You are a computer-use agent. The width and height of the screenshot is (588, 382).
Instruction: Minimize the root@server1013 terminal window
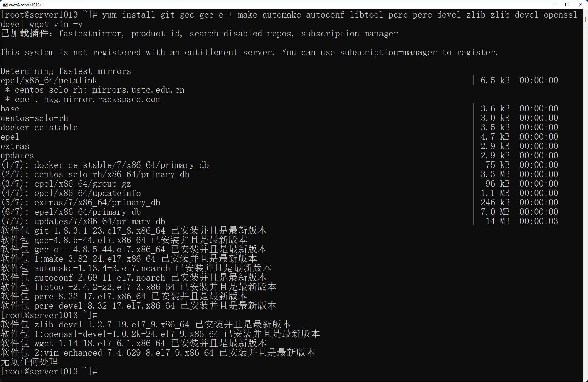click(553, 5)
